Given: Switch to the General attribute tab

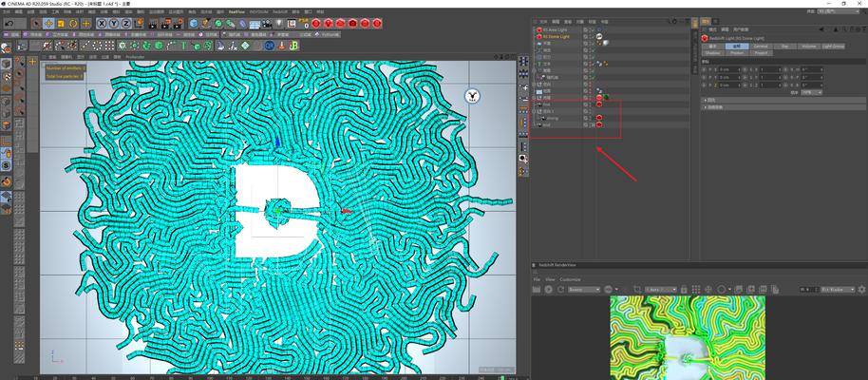Looking at the screenshot, I should tap(760, 47).
